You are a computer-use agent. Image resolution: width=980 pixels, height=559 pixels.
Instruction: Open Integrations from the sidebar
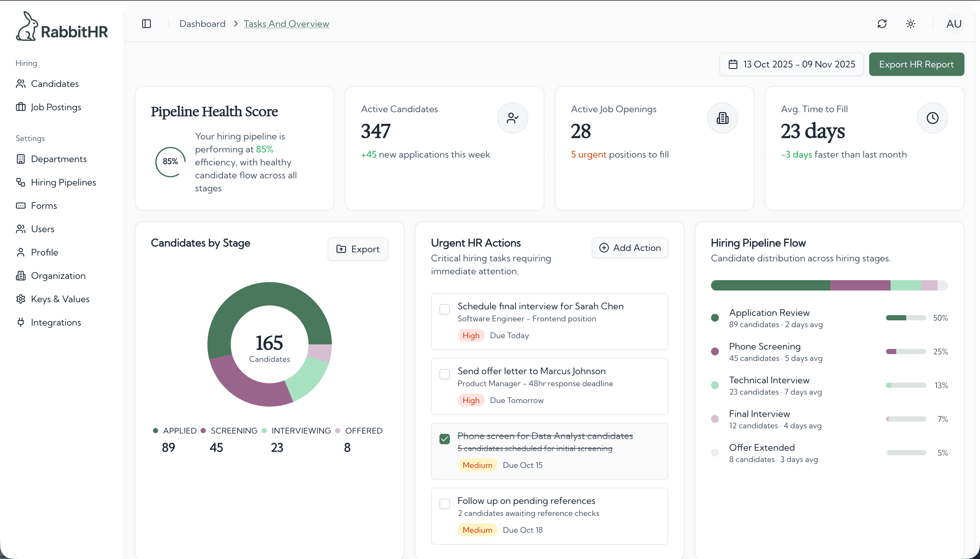(x=56, y=323)
